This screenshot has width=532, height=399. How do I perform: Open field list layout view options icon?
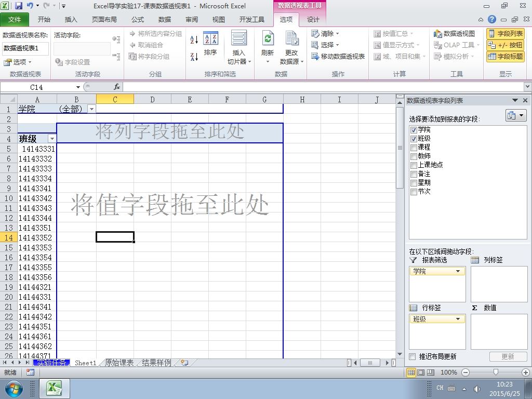coord(516,116)
